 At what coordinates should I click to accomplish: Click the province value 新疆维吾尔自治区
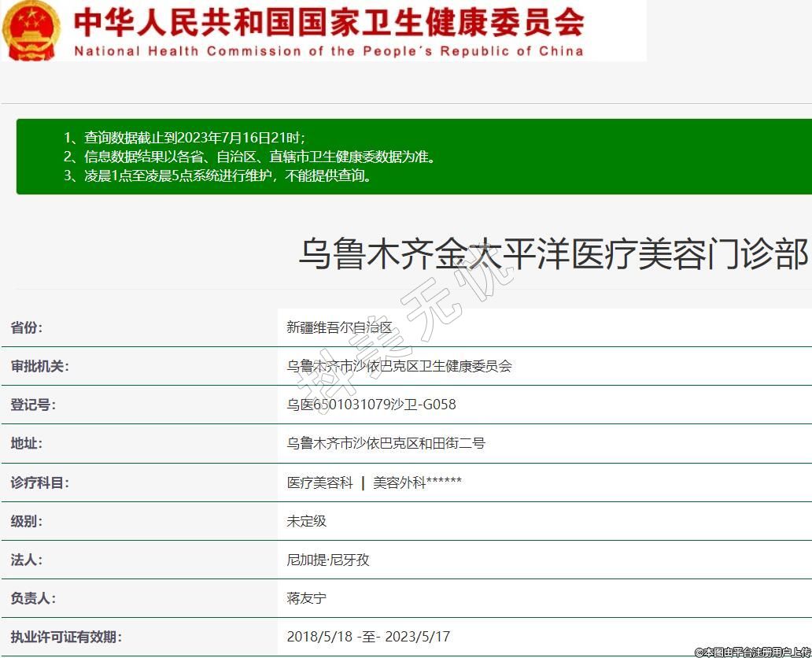coord(339,327)
